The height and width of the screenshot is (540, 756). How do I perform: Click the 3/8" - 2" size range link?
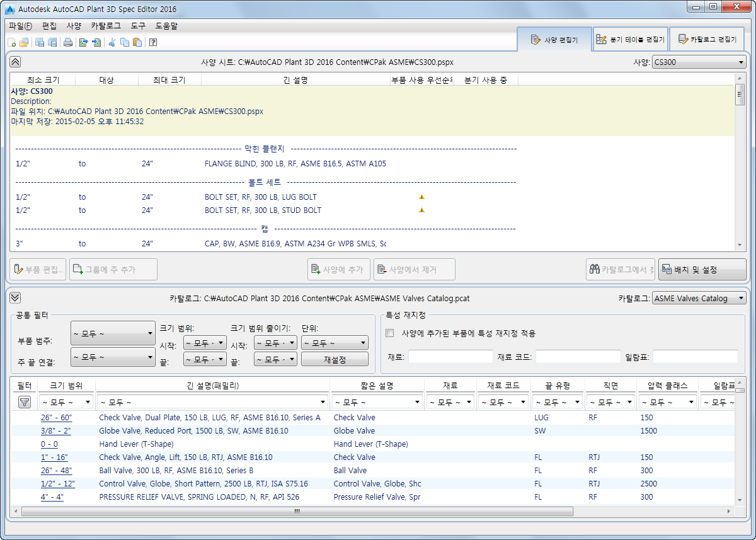point(55,431)
